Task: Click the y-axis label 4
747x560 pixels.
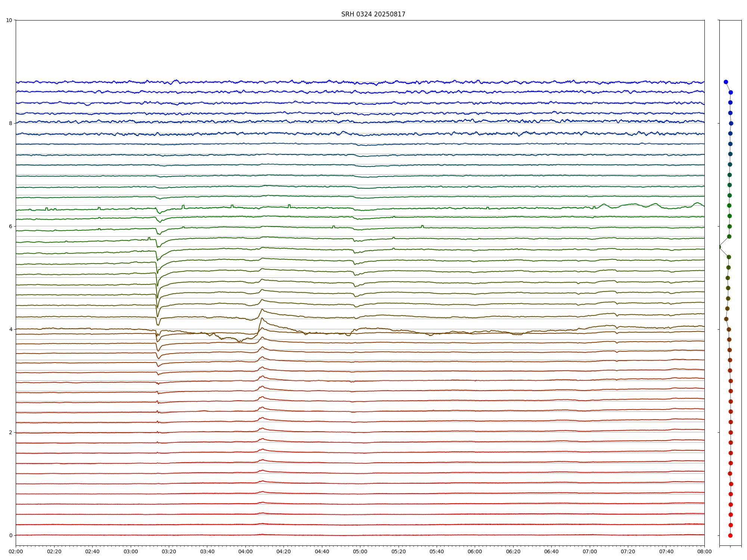Action: [10, 329]
